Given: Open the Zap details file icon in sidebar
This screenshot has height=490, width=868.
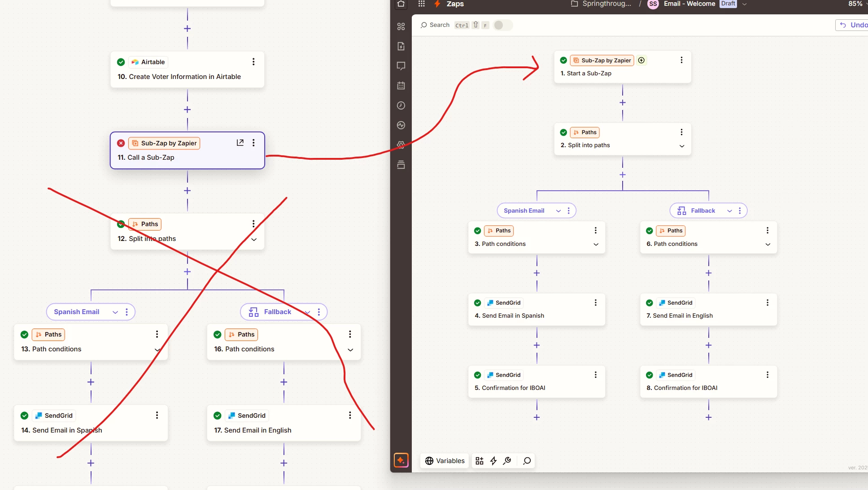Looking at the screenshot, I should (x=401, y=46).
